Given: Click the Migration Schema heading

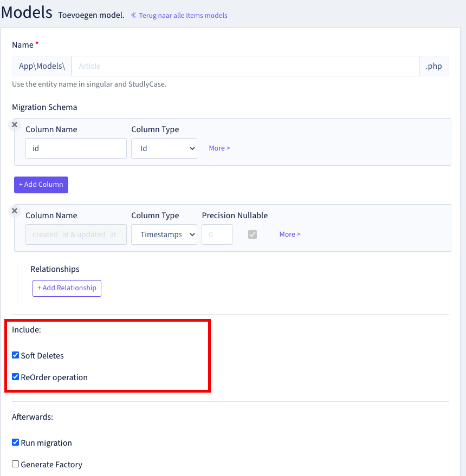Looking at the screenshot, I should (x=44, y=107).
